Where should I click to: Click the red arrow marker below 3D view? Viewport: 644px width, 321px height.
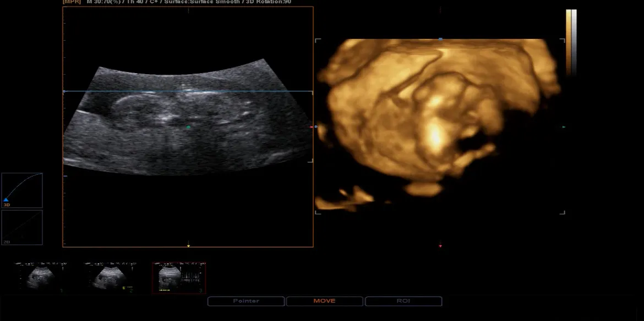point(440,246)
